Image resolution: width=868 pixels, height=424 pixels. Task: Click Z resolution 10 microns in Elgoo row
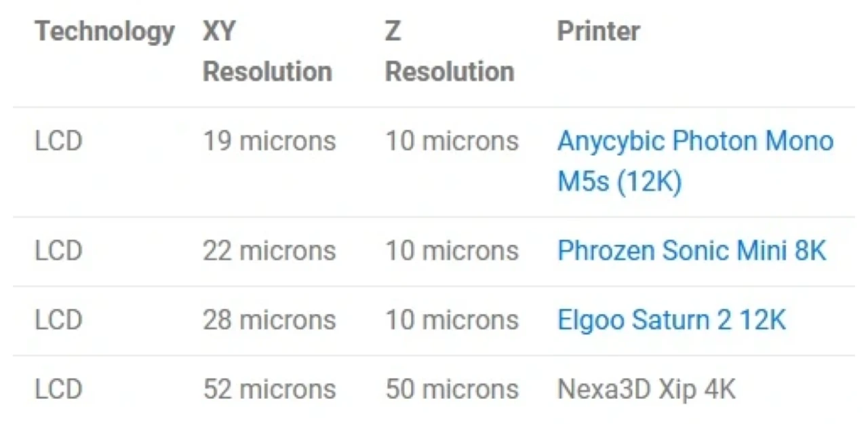click(452, 320)
